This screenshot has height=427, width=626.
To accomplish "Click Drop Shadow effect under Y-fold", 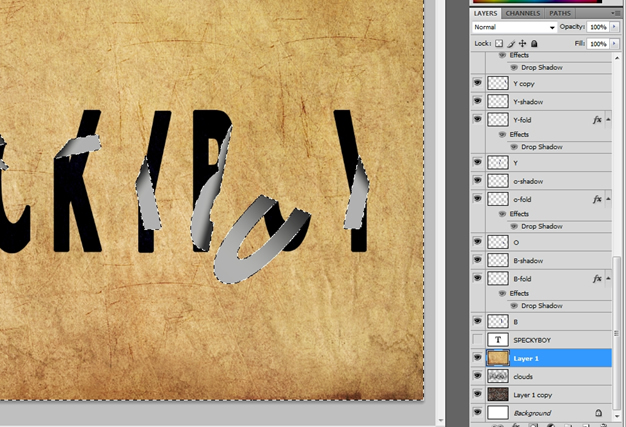I will 542,147.
